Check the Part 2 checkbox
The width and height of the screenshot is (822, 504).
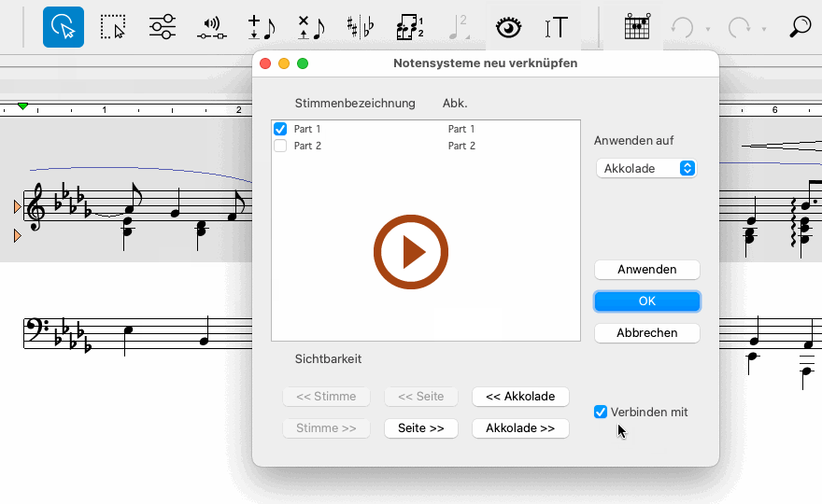280,146
